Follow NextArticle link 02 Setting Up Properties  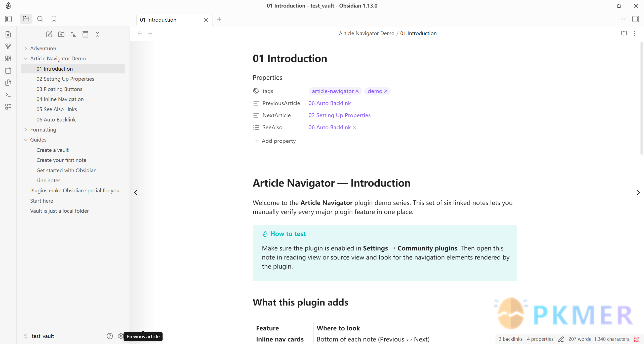click(339, 115)
